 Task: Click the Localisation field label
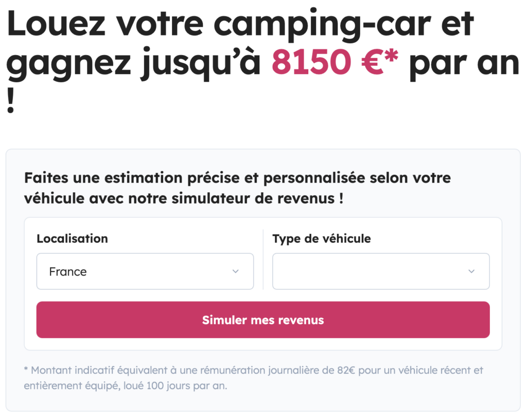pyautogui.click(x=72, y=239)
